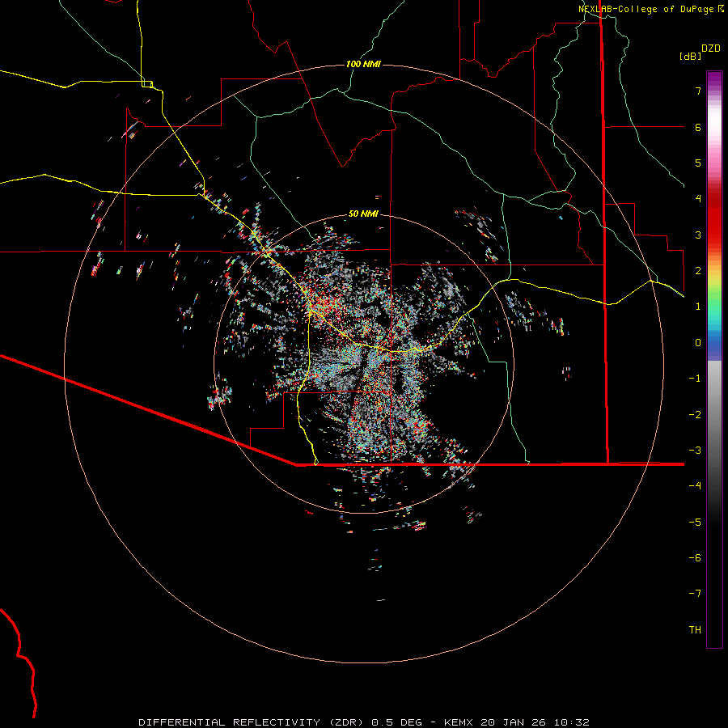The image size is (728, 728).
Task: Click the 0 value on the scale
Action: [698, 343]
